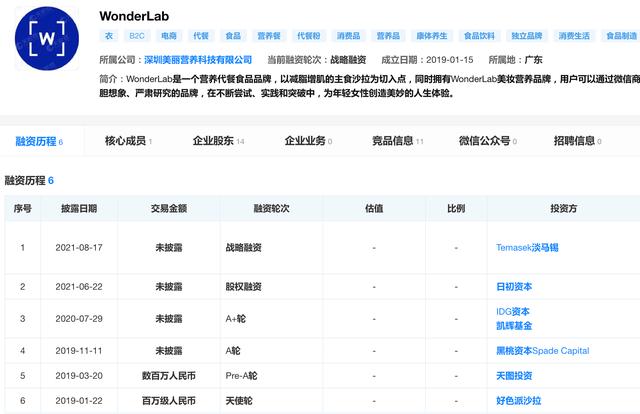This screenshot has height=414, width=640.
Task: Click 战略融资 in the 2021-08-17 table row
Action: pyautogui.click(x=243, y=247)
